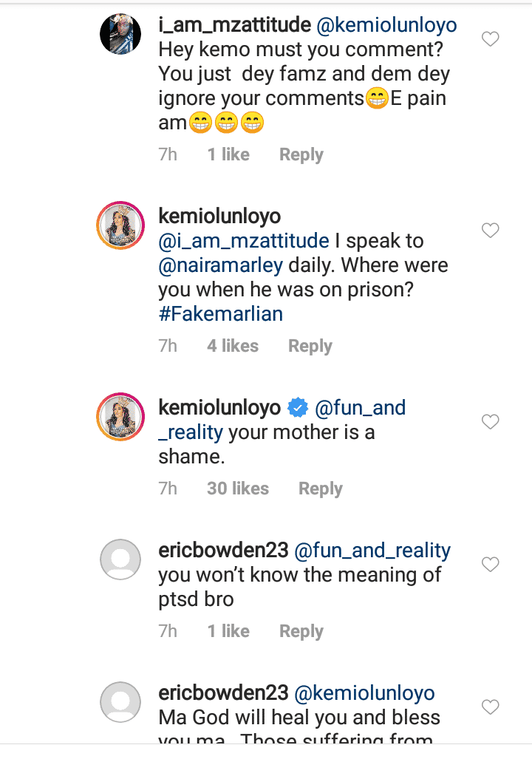
Task: View the 30 likes list
Action: (x=238, y=489)
